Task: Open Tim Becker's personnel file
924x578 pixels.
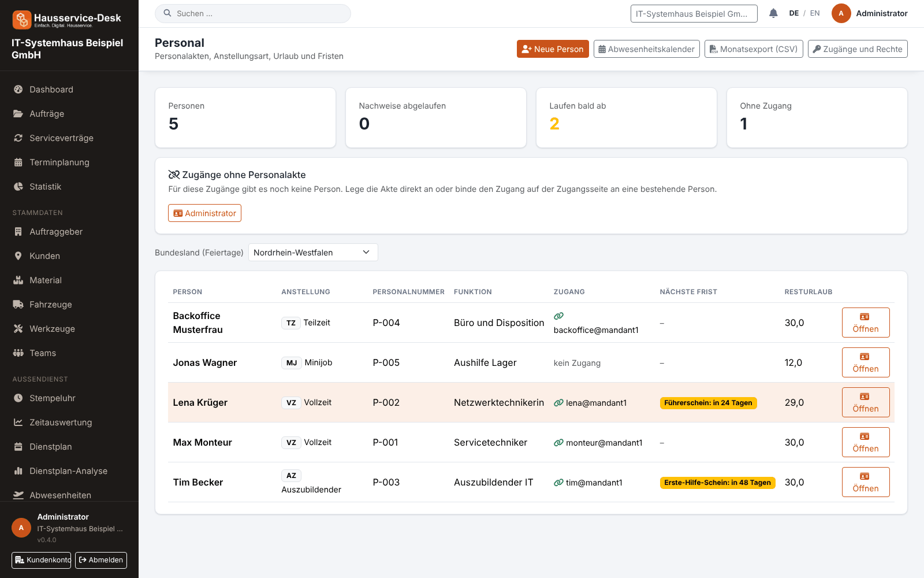Action: point(866,482)
